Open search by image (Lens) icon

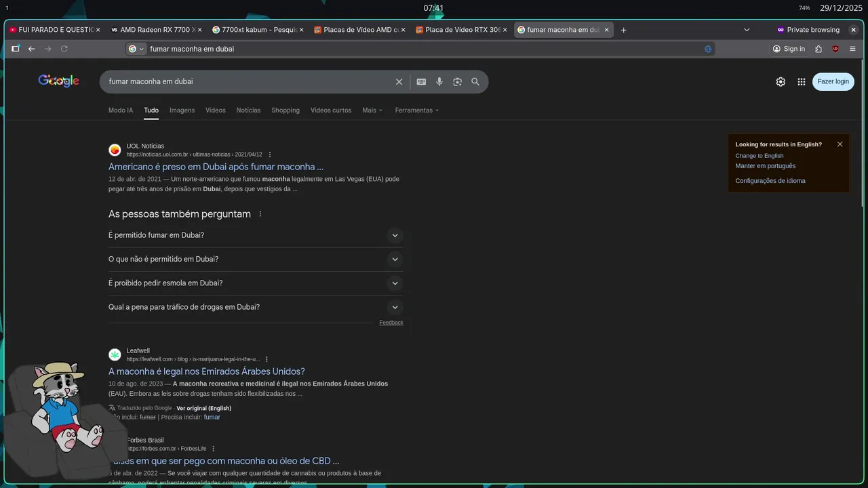pyautogui.click(x=458, y=82)
